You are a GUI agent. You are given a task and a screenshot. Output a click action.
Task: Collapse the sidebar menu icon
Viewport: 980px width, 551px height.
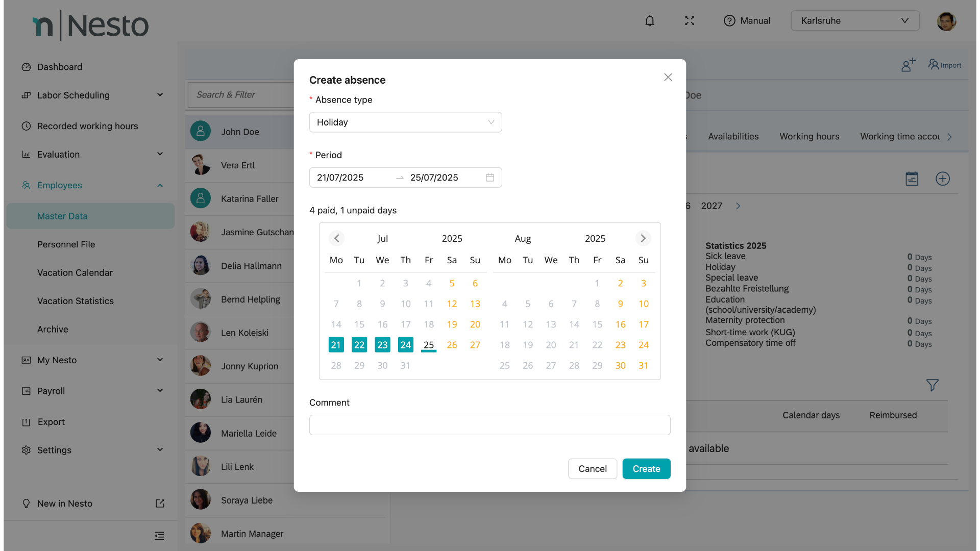coord(159,536)
